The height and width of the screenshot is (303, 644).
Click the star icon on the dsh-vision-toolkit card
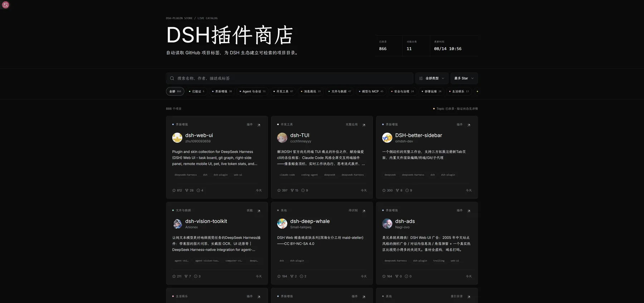coord(174,276)
